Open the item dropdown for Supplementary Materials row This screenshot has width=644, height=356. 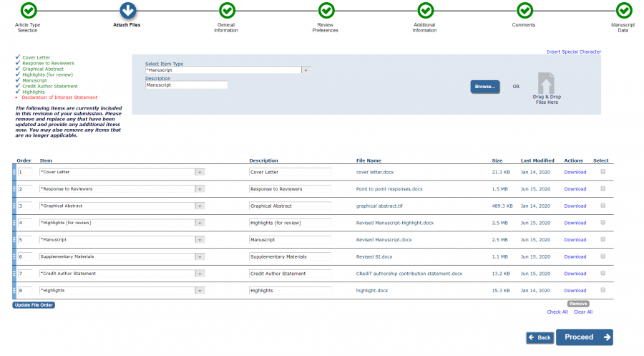coord(200,256)
